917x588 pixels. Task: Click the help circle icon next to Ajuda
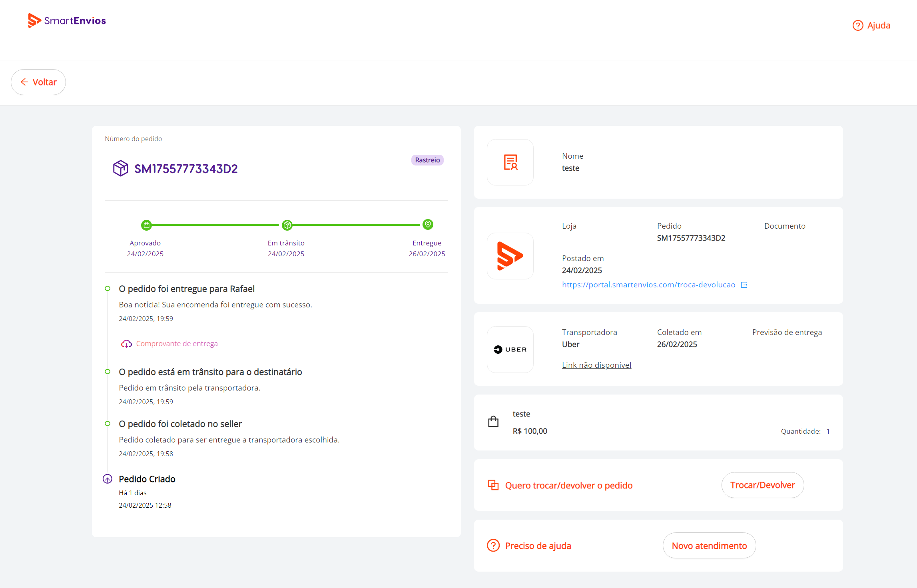pos(858,26)
